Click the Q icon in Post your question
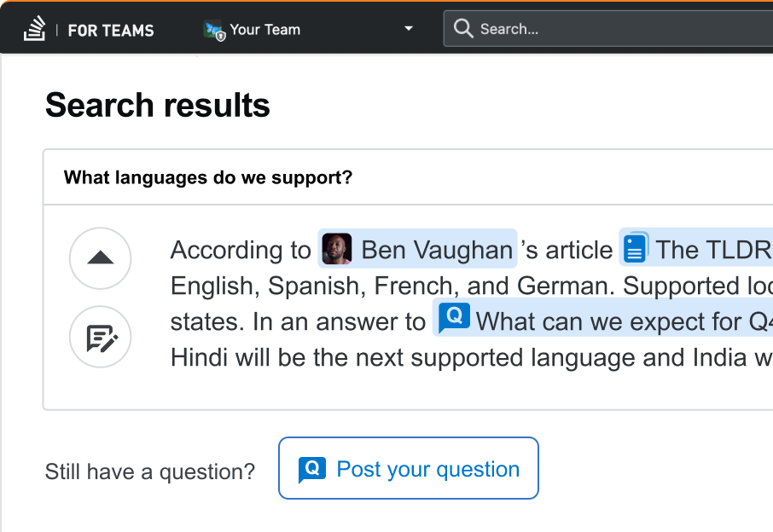 click(x=311, y=470)
